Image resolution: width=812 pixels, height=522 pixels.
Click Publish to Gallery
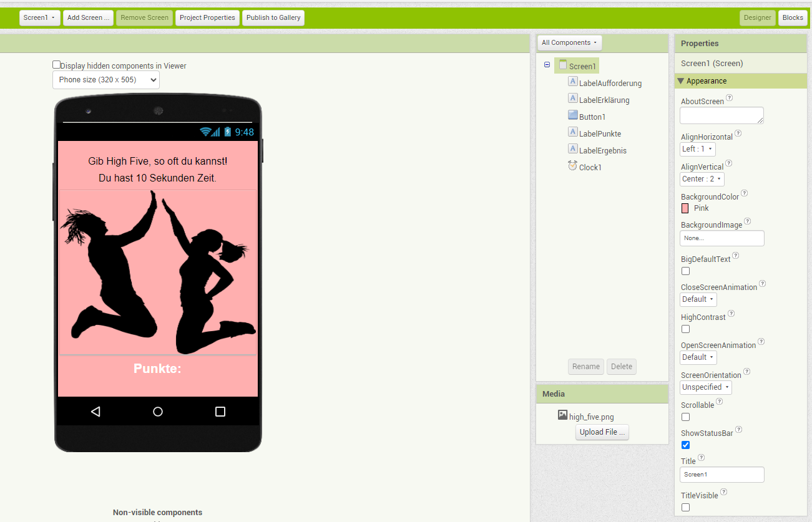click(x=273, y=17)
